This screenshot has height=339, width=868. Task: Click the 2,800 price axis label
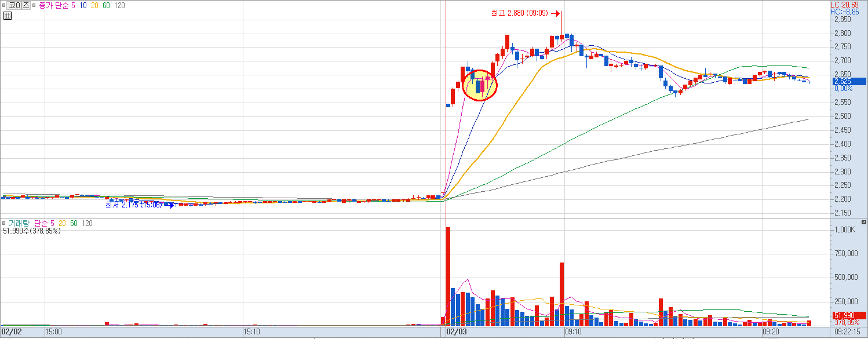[843, 33]
